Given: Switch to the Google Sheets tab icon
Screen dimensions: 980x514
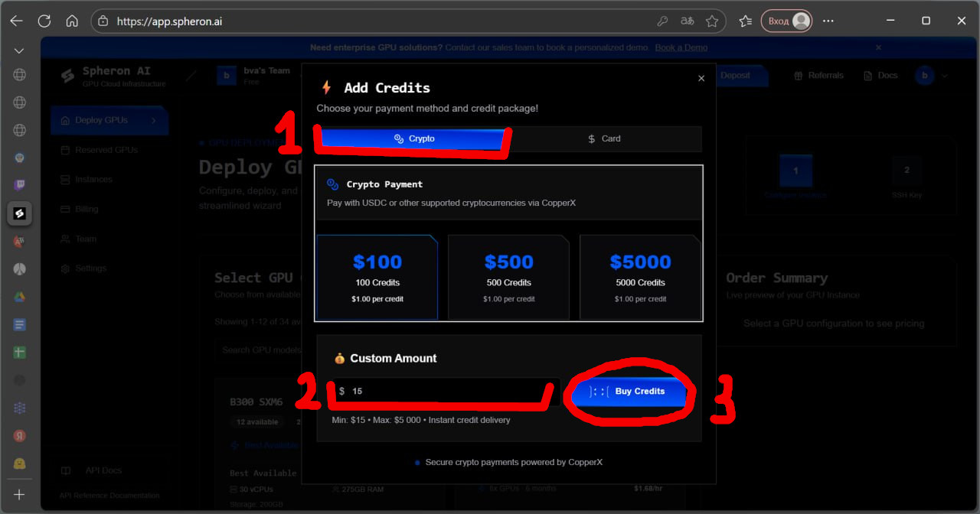Looking at the screenshot, I should point(20,352).
